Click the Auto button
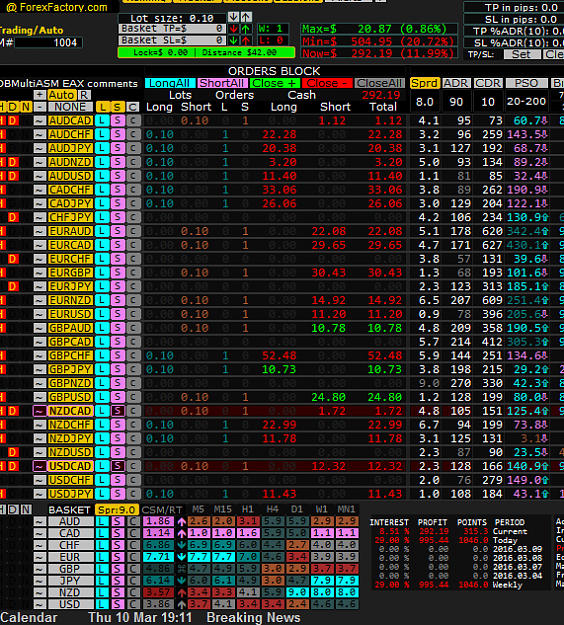 [61, 95]
